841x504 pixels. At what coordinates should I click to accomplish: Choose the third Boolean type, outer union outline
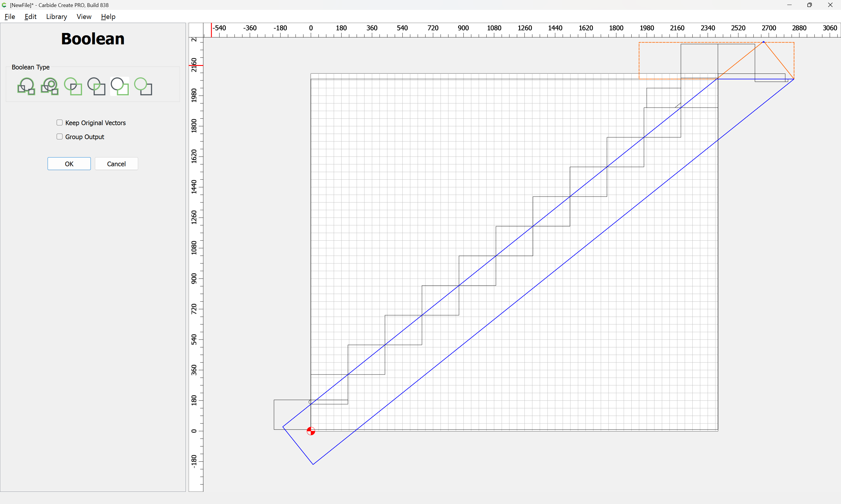pyautogui.click(x=73, y=86)
